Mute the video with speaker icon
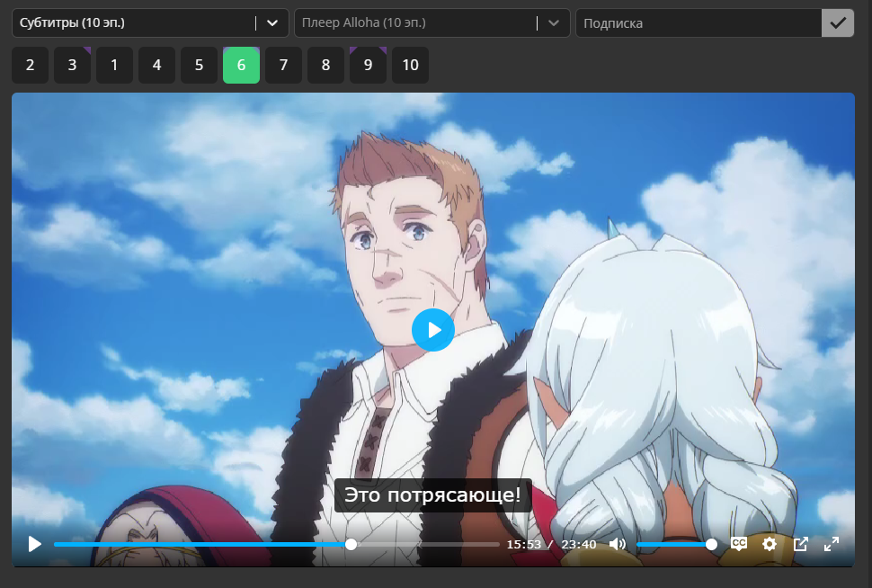Viewport: 872px width, 588px height. (618, 544)
